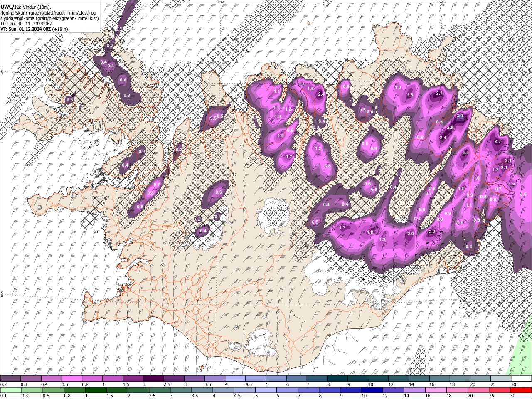Screen dimensions: 532x399
Task: Click the 1.7 value below 1.6 in the north
Action: tap(290, 157)
